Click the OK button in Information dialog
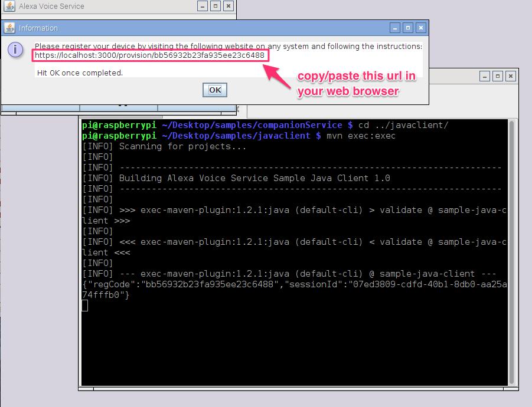The image size is (532, 407). pyautogui.click(x=215, y=90)
